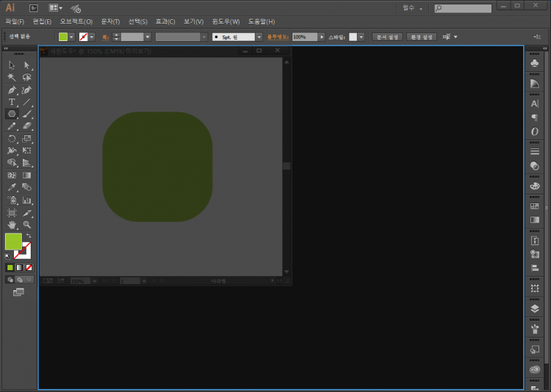Select the Magic Wand tool

click(x=12, y=77)
